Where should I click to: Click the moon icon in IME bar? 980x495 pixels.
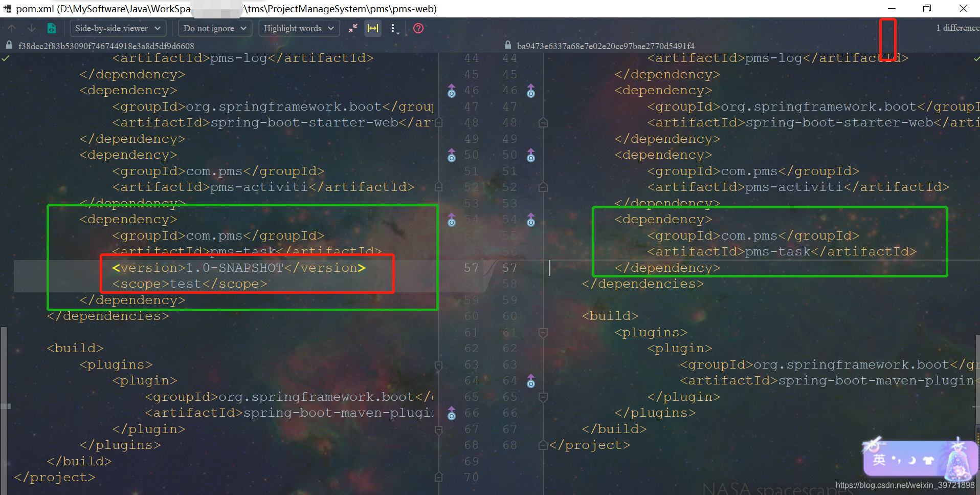tap(912, 460)
